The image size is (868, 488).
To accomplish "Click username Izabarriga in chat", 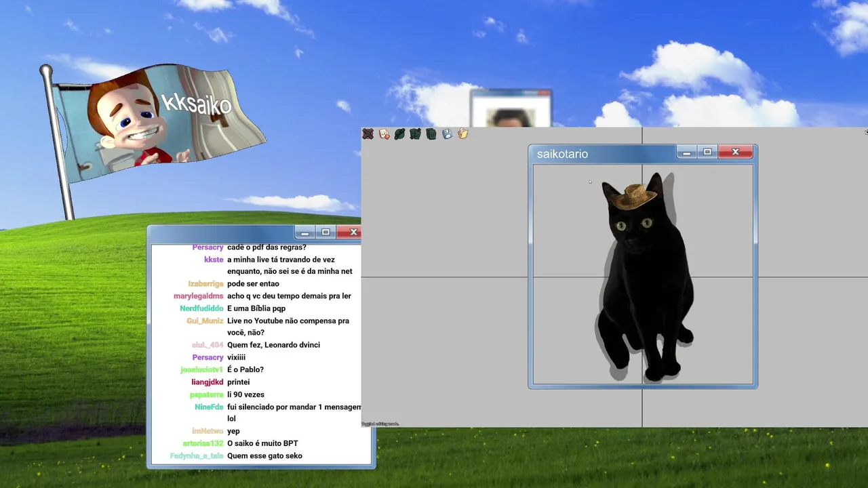I will (205, 284).
